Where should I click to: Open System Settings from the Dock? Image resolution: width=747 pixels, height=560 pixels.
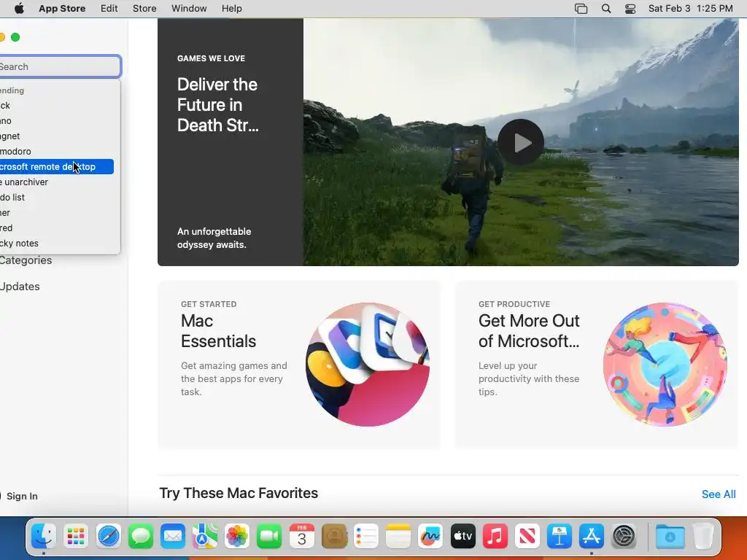(x=624, y=537)
